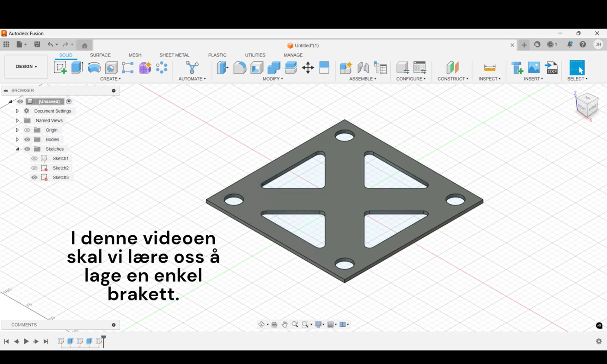
Task: Hide Sketch3 with its eye icon
Action: point(34,178)
